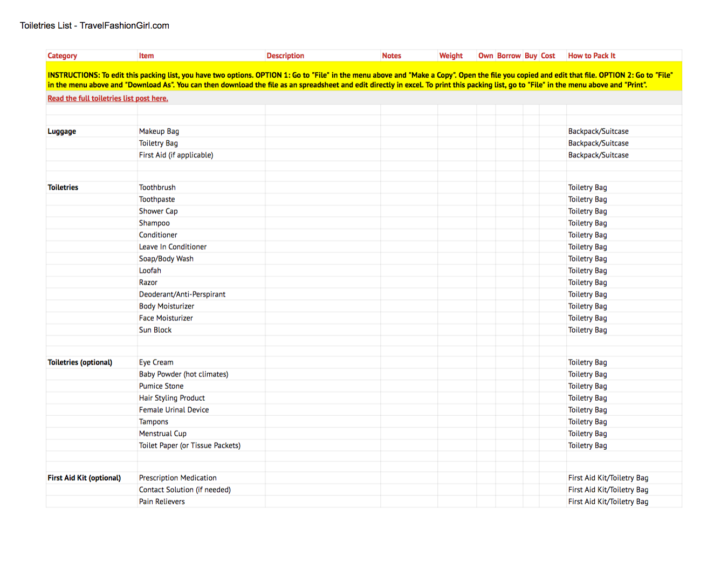
Task: Click the Borrow column header
Action: click(x=509, y=56)
